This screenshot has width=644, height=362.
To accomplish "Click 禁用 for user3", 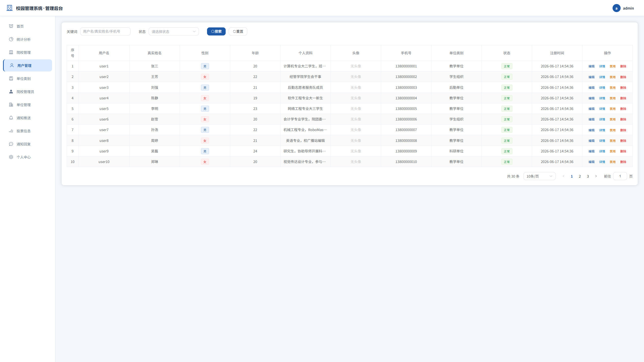I will coord(613,88).
